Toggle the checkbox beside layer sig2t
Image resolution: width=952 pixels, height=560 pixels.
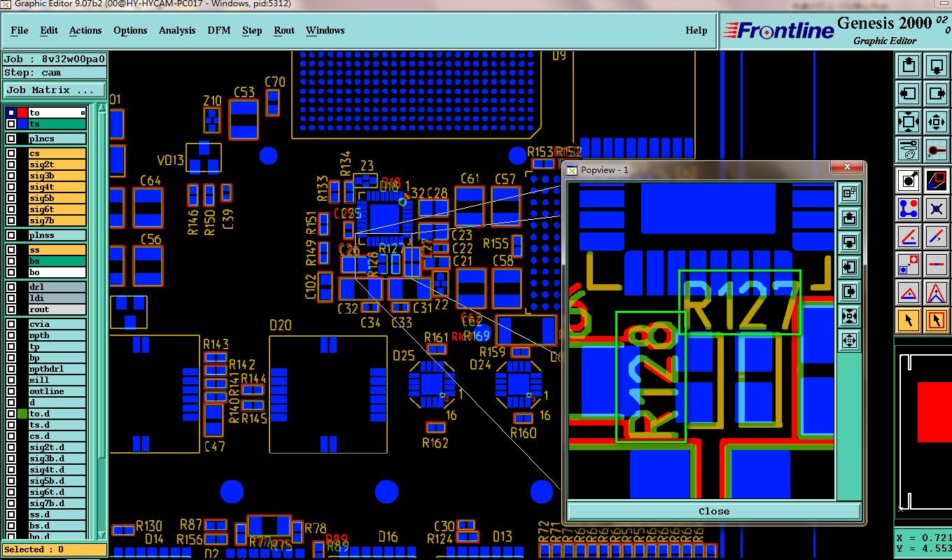click(11, 164)
